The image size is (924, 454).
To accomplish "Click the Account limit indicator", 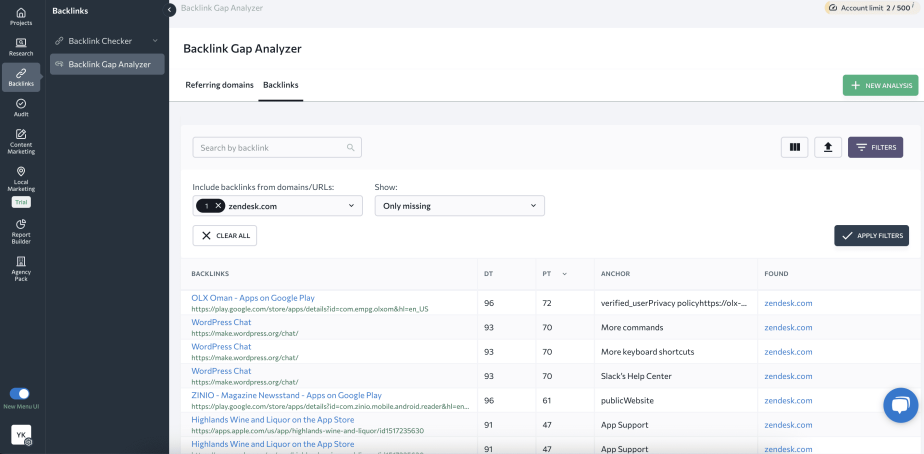I will point(872,8).
